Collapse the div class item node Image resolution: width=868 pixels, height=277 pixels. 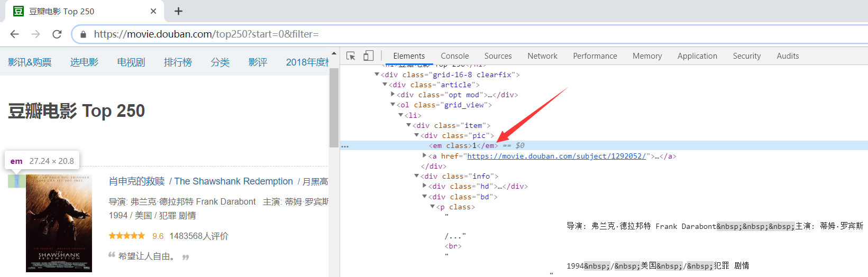click(408, 125)
